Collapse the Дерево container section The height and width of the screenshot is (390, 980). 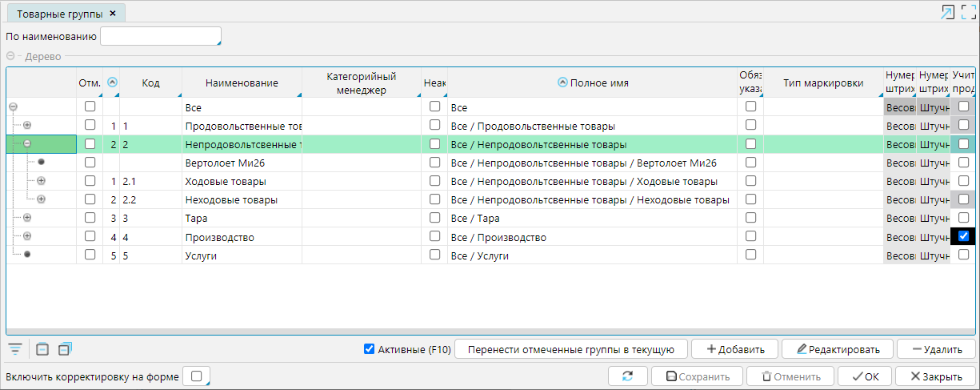tap(10, 57)
